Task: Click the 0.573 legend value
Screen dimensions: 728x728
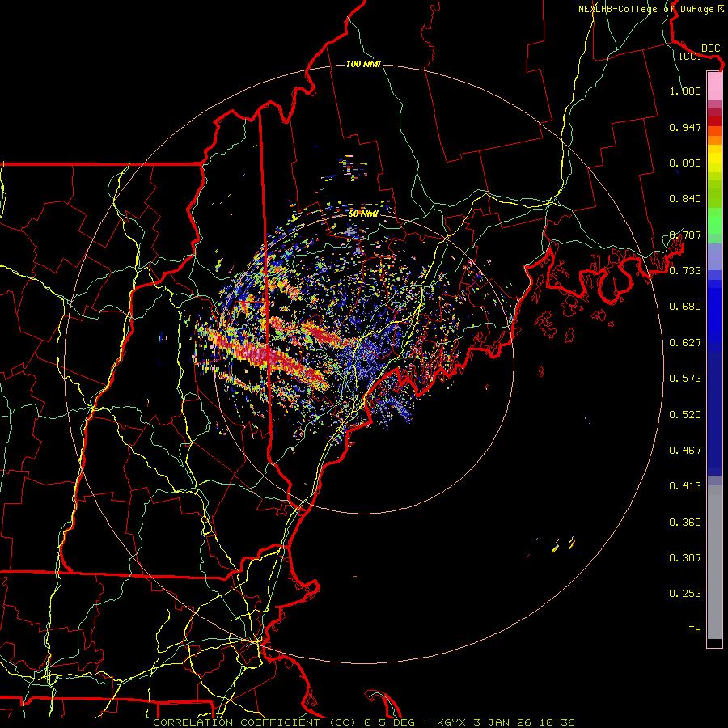Action: pyautogui.click(x=685, y=379)
